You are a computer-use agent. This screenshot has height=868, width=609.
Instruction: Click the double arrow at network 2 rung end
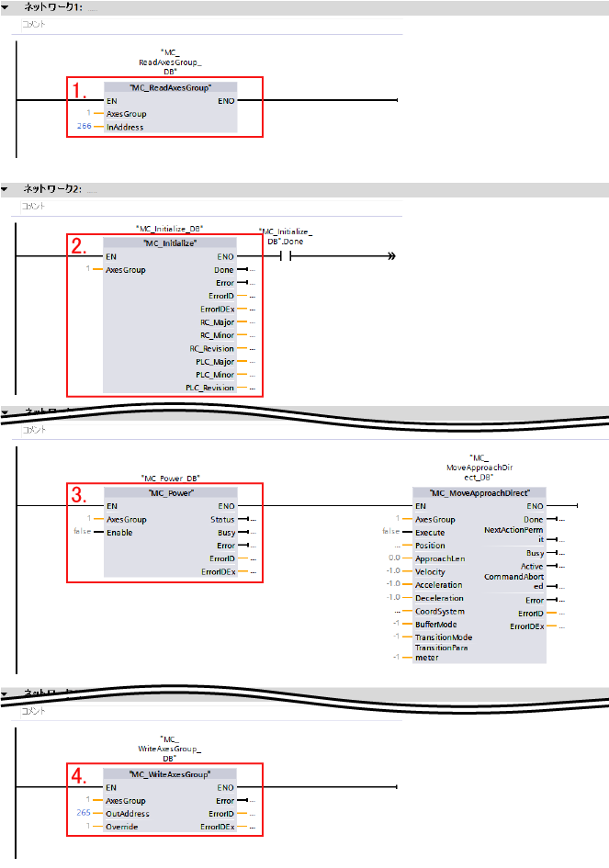[x=391, y=256]
